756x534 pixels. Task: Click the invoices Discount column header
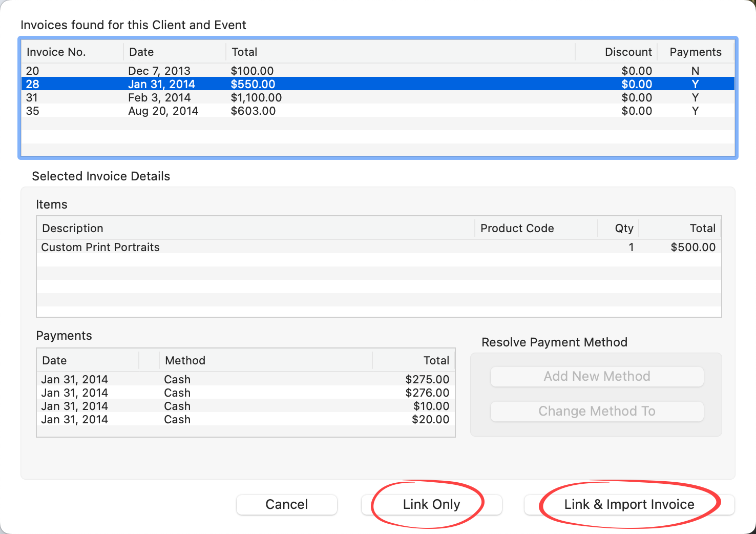pos(617,52)
